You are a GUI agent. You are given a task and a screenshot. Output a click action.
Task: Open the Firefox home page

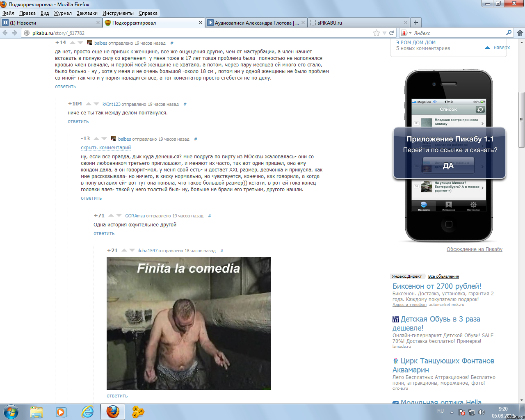(x=520, y=33)
